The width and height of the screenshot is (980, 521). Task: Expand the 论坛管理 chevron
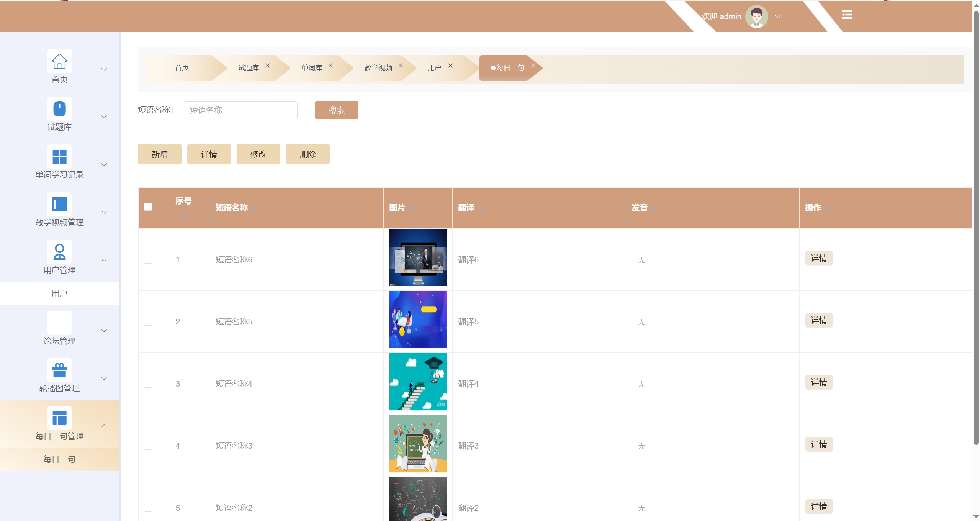point(104,331)
